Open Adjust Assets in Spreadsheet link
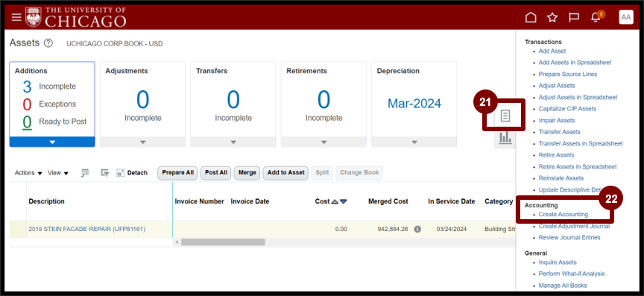This screenshot has width=644, height=296. point(578,97)
